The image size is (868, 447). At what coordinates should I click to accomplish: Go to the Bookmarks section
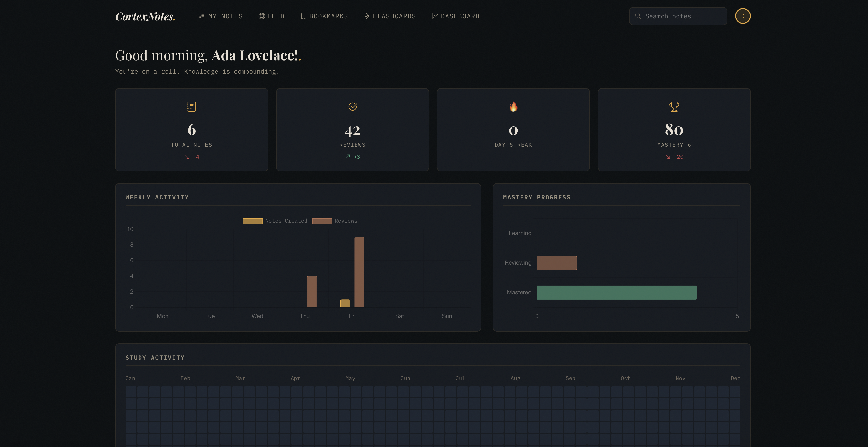pos(324,16)
